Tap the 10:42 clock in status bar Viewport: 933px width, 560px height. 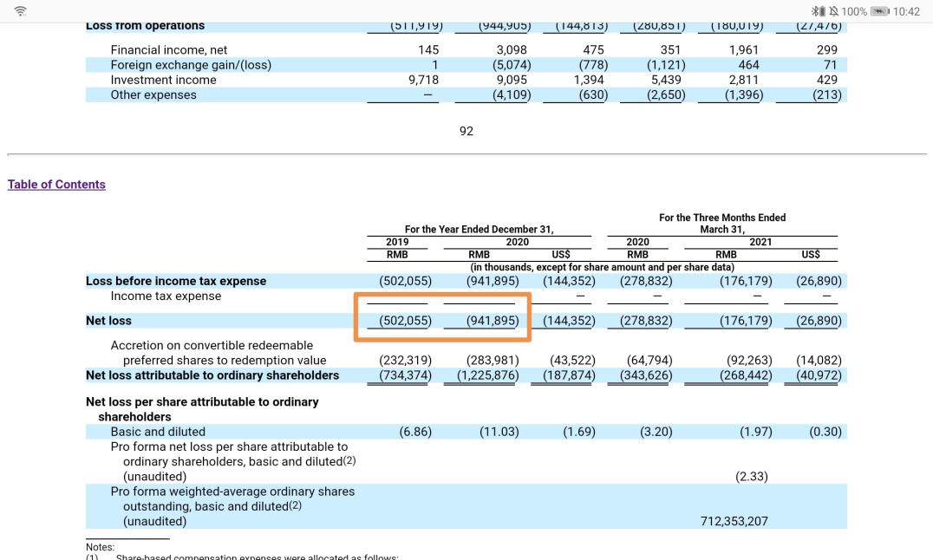coord(906,11)
